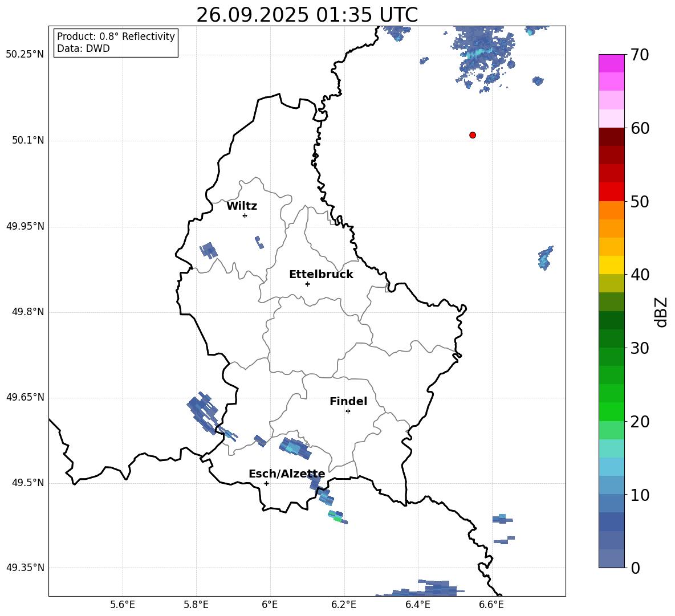Click the 40 tick on colorbar
This screenshot has width=675, height=616.
coord(640,275)
